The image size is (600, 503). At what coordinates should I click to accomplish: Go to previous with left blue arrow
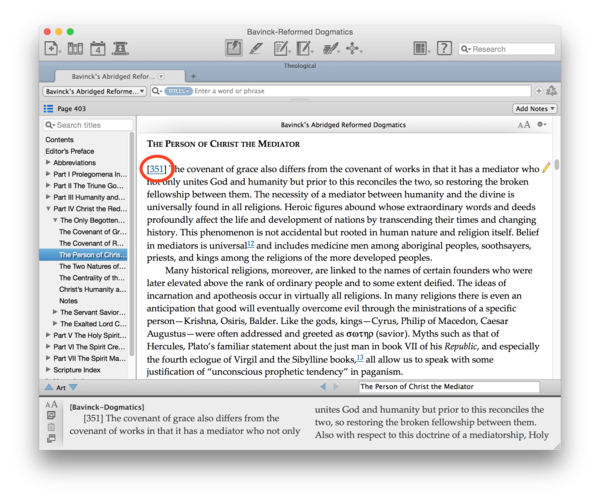(x=323, y=387)
